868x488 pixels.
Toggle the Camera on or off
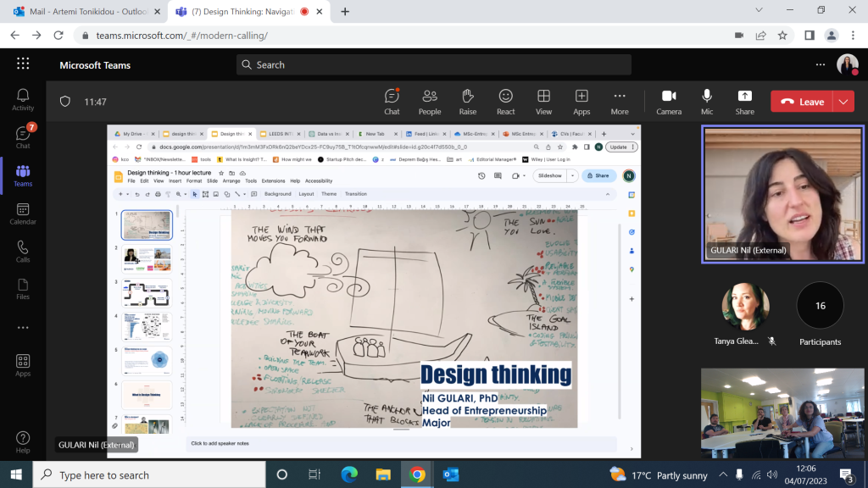tap(669, 102)
